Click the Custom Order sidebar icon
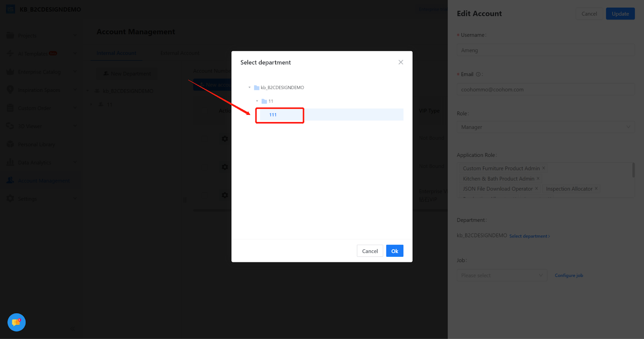Image resolution: width=644 pixels, height=339 pixels. pyautogui.click(x=10, y=108)
